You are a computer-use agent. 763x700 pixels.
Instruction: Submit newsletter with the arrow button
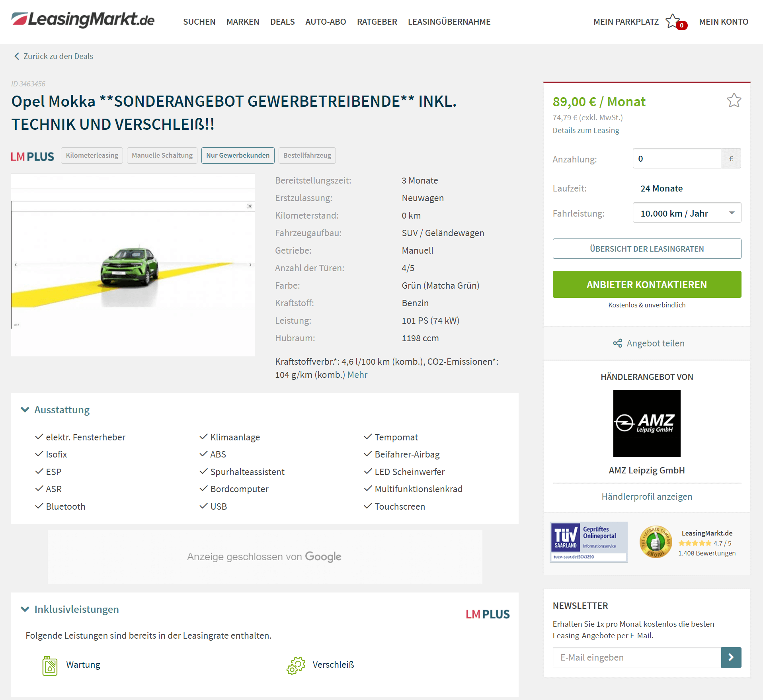[x=731, y=657]
